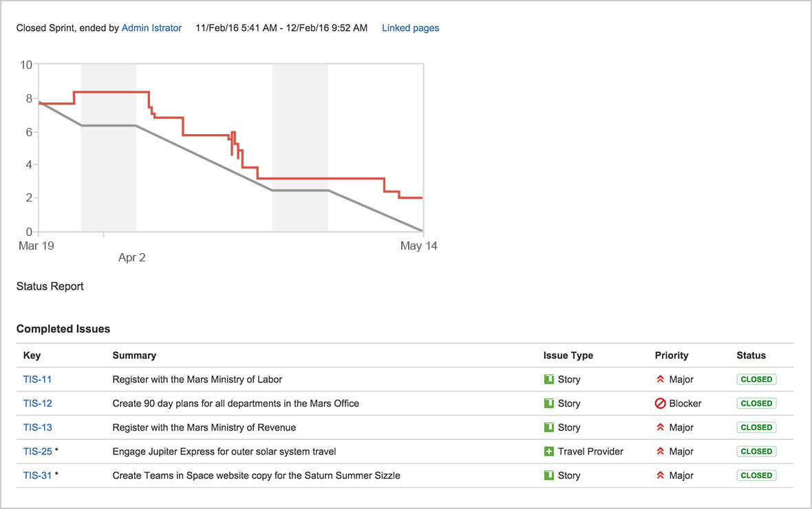Click the CLOSED status badge for TIS-12

[756, 403]
